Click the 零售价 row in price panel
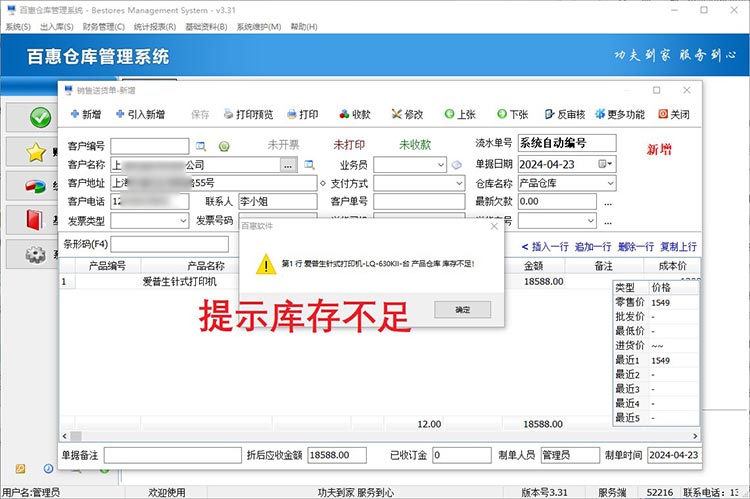The image size is (750, 499). [x=656, y=302]
